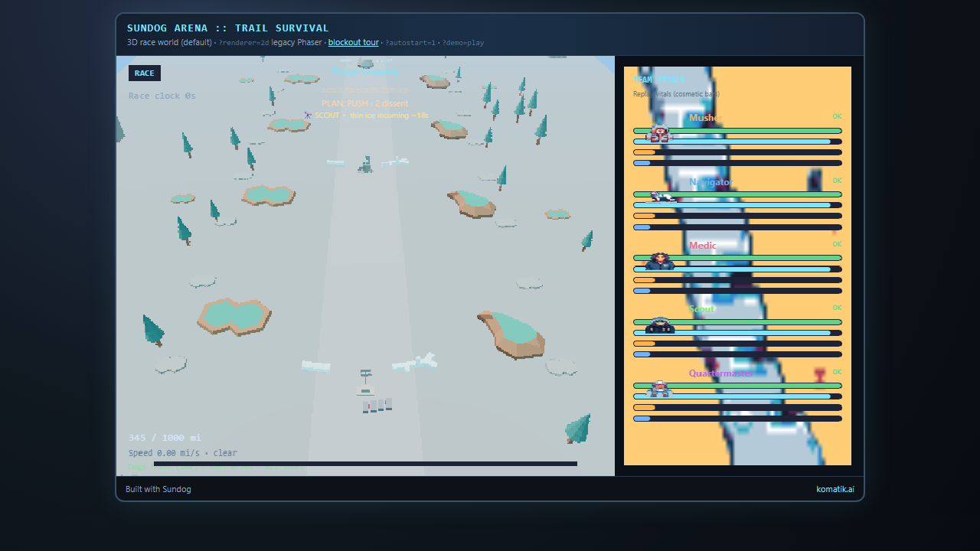The height and width of the screenshot is (551, 980).
Task: Click the "Frozen Crossing" location label
Action: coord(365,72)
